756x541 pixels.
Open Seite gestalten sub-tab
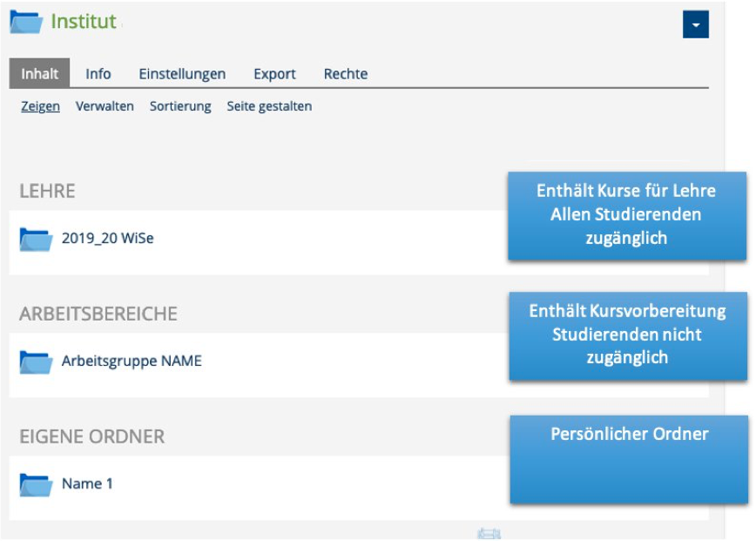tap(269, 106)
